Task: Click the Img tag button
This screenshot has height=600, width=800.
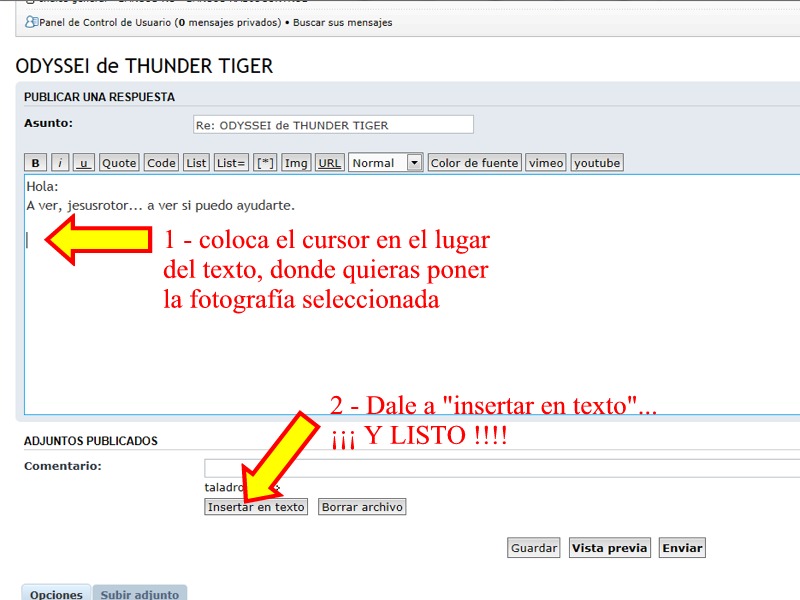Action: [296, 163]
